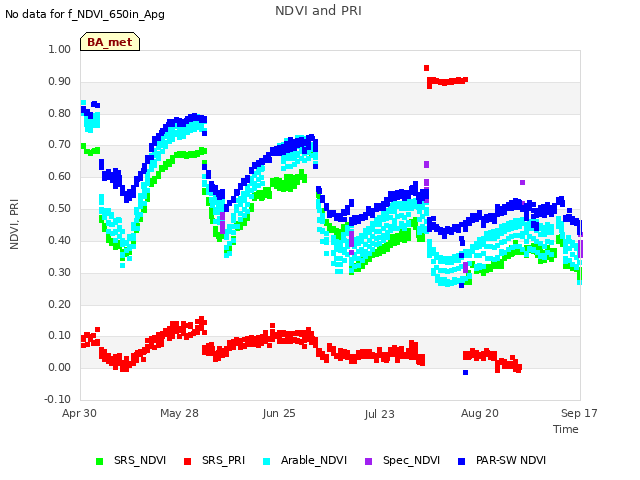This screenshot has width=640, height=480.
Task: Click the Apr 30 x-axis tick label
Action: 79,413
